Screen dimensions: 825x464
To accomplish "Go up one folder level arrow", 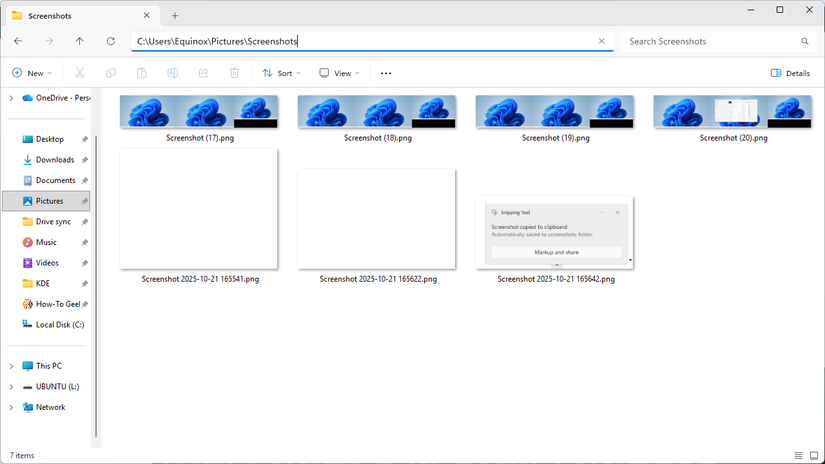I will 79,41.
